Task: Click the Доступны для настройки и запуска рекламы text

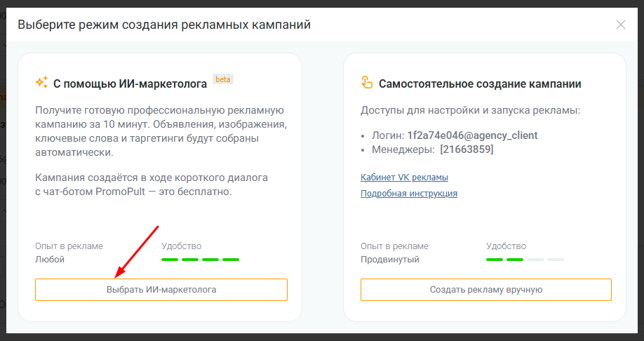Action: point(470,111)
